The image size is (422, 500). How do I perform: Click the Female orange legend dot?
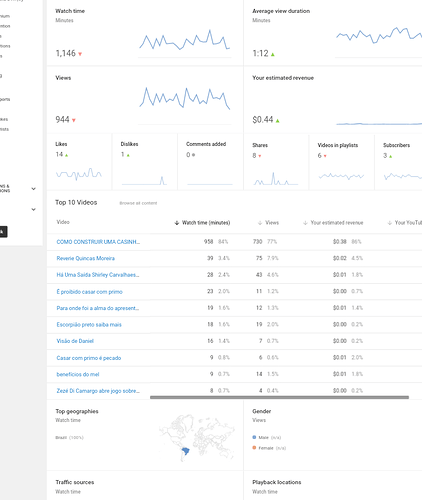254,448
